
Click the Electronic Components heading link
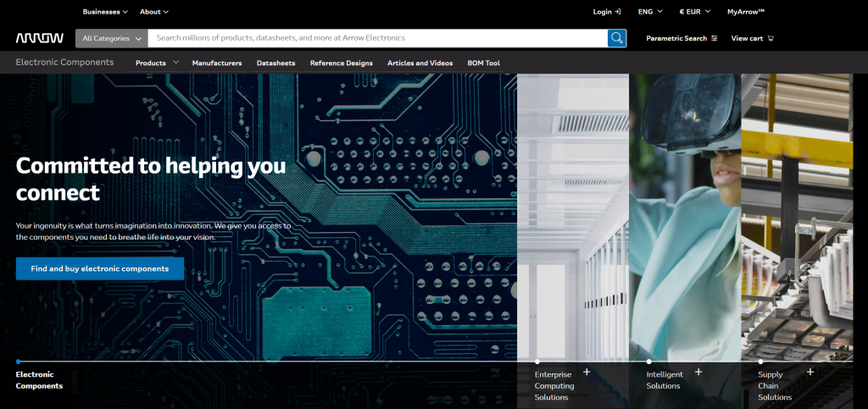point(64,63)
